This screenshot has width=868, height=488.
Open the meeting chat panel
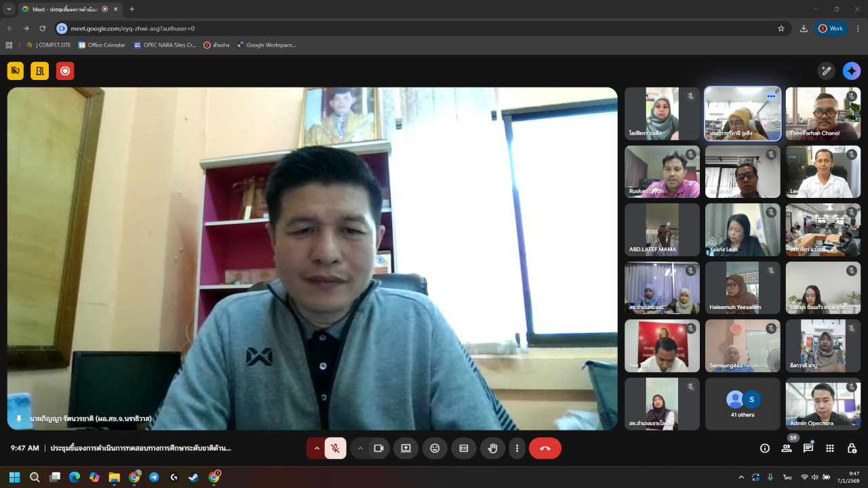tap(808, 448)
